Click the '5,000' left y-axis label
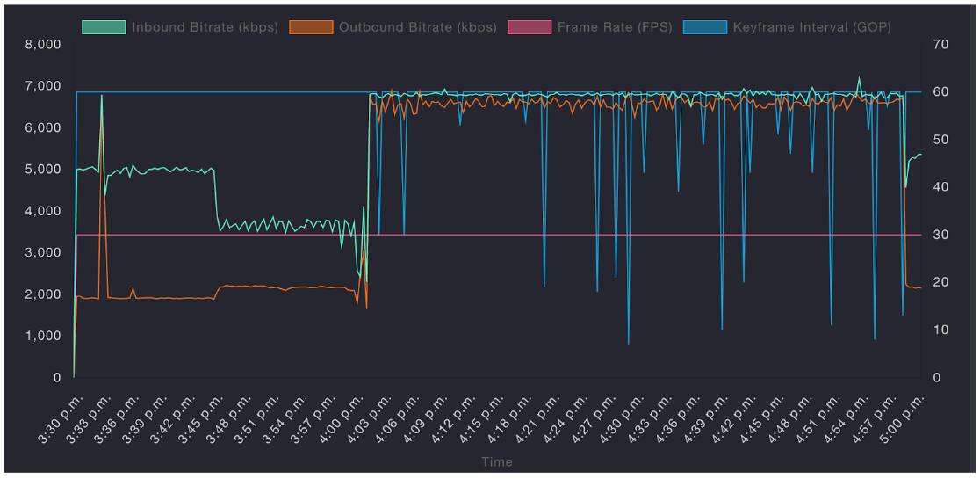 tap(43, 169)
